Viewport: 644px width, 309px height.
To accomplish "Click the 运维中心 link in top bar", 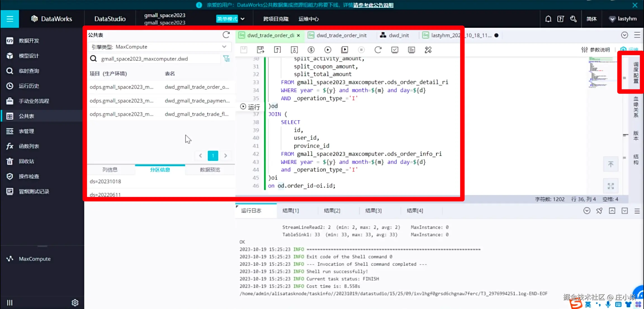I will (x=308, y=19).
